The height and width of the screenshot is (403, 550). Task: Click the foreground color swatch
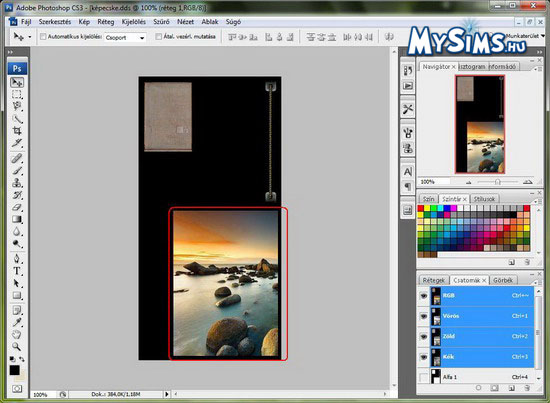pyautogui.click(x=14, y=370)
